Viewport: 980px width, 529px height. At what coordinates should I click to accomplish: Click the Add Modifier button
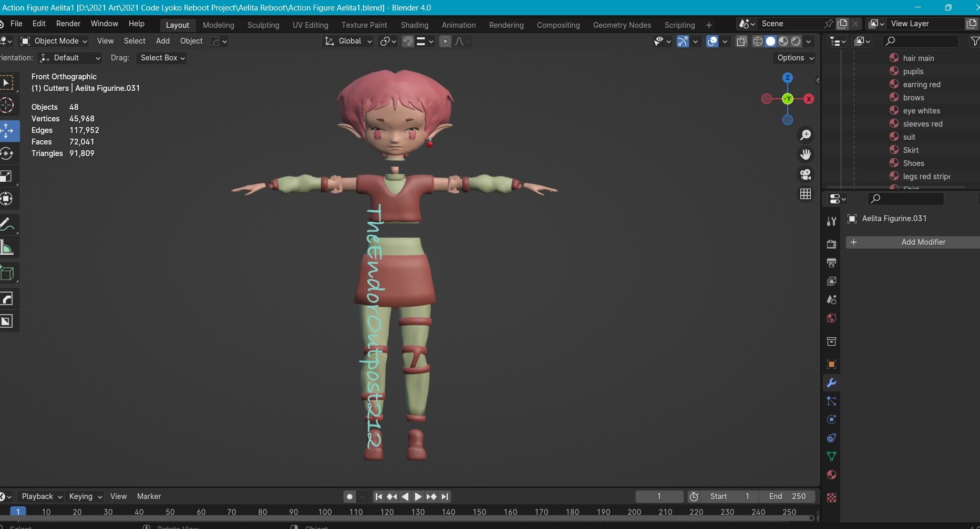tap(923, 242)
